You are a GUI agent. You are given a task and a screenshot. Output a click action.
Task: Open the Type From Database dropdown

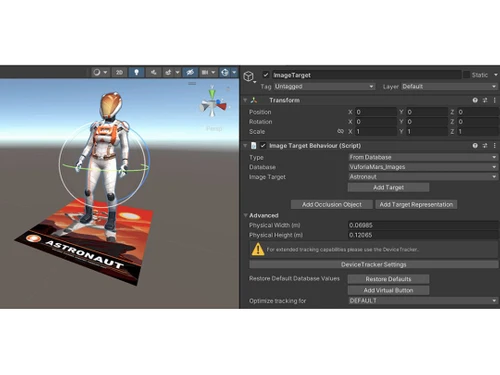tap(423, 157)
